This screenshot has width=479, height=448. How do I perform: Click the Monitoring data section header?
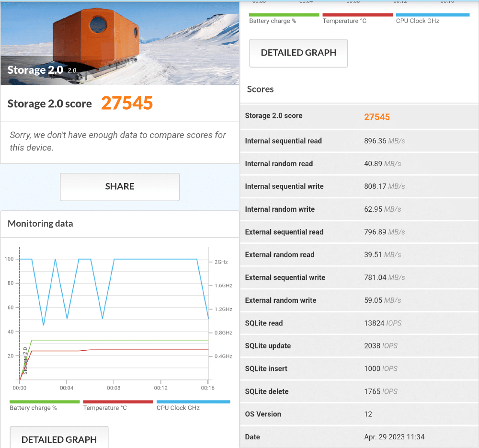coord(41,224)
